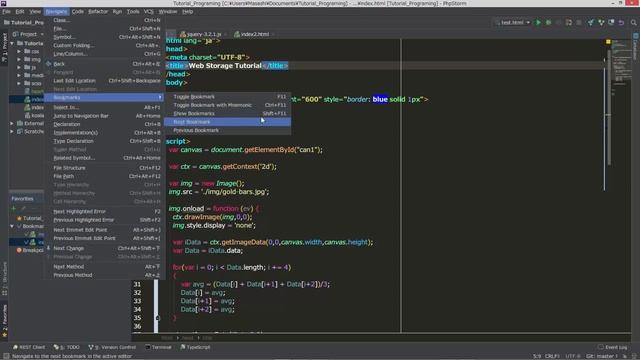
Task: Expand the css folder
Action: (19, 51)
